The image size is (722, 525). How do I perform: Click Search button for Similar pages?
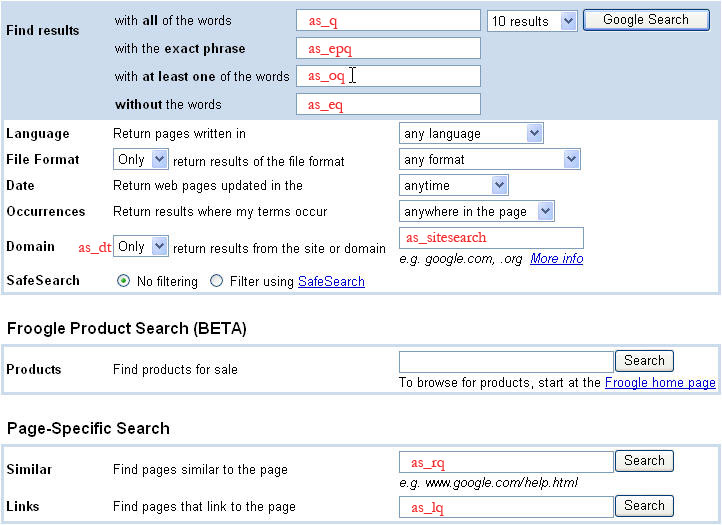[x=644, y=461]
